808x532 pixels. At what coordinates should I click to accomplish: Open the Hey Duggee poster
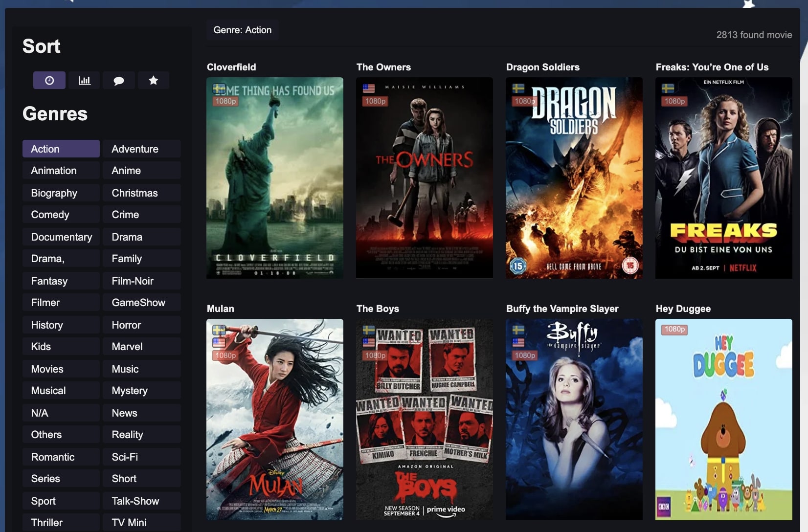tap(724, 420)
